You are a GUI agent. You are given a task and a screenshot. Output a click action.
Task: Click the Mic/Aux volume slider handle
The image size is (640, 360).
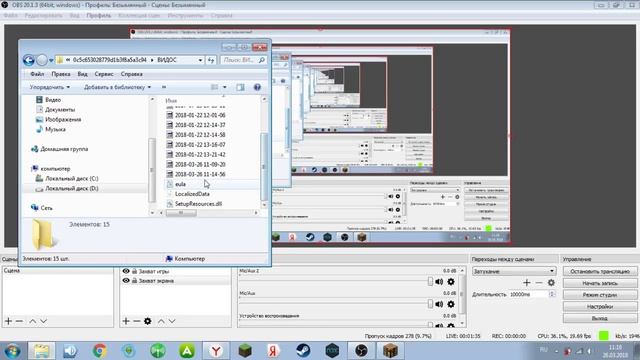[430, 304]
